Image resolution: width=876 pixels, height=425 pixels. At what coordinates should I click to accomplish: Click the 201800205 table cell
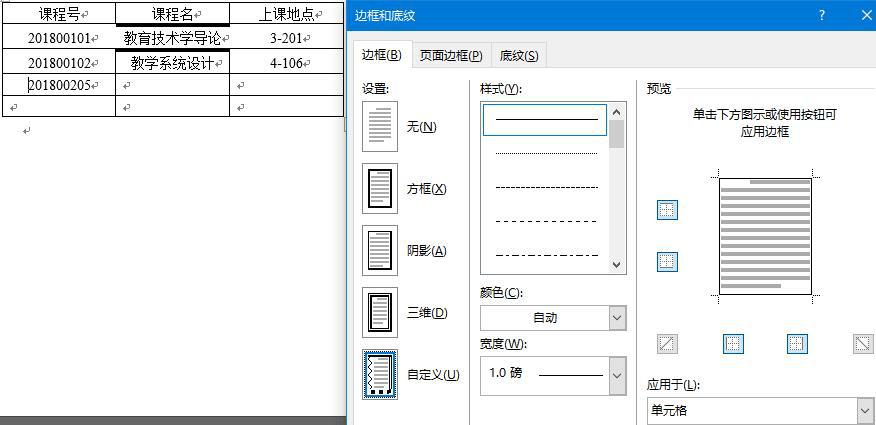click(x=59, y=85)
